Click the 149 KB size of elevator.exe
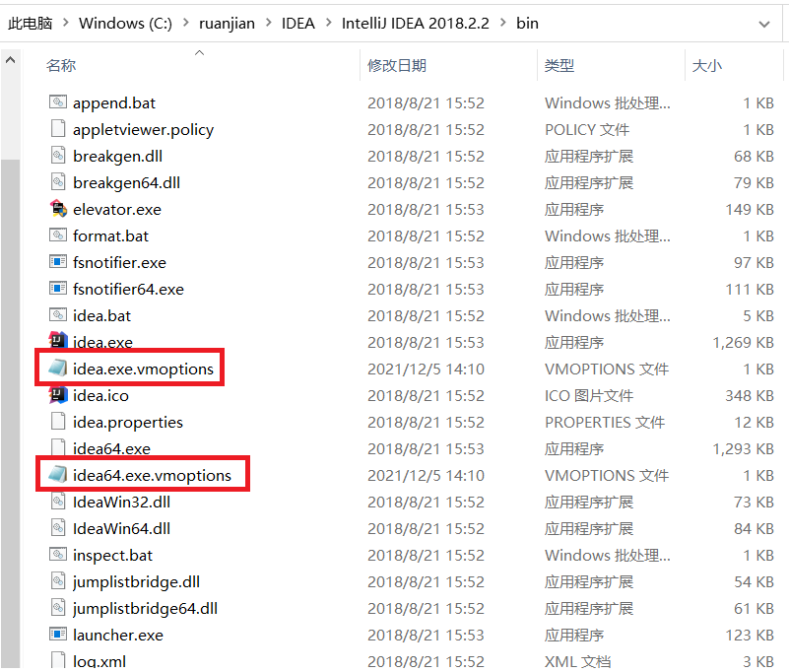The image size is (789, 672). pos(750,209)
